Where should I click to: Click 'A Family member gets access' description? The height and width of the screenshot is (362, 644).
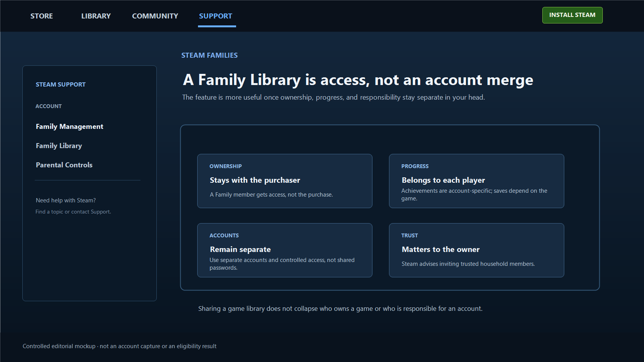tap(271, 195)
